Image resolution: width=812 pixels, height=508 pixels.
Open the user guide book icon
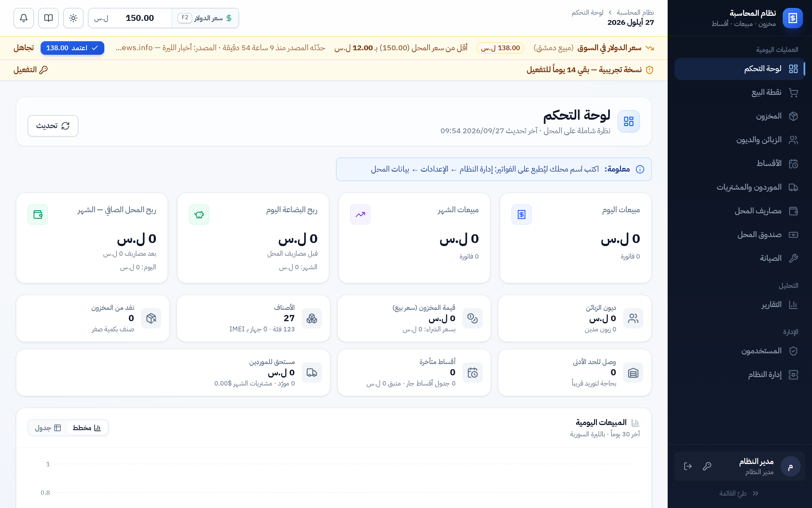click(48, 18)
